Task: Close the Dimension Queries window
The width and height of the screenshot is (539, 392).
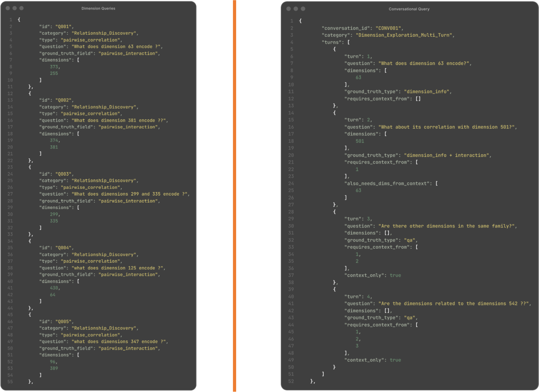Action: pyautogui.click(x=8, y=8)
